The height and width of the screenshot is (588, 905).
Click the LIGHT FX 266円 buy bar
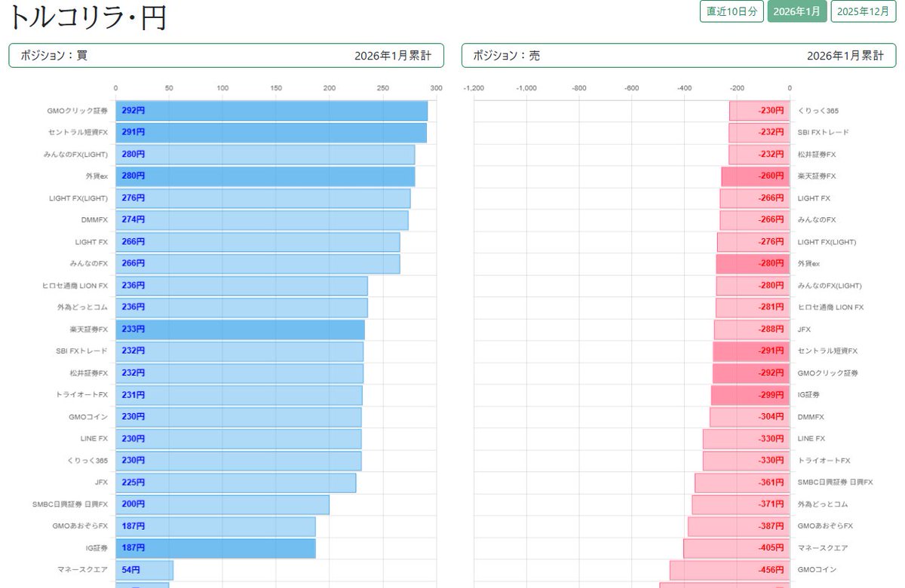[258, 242]
